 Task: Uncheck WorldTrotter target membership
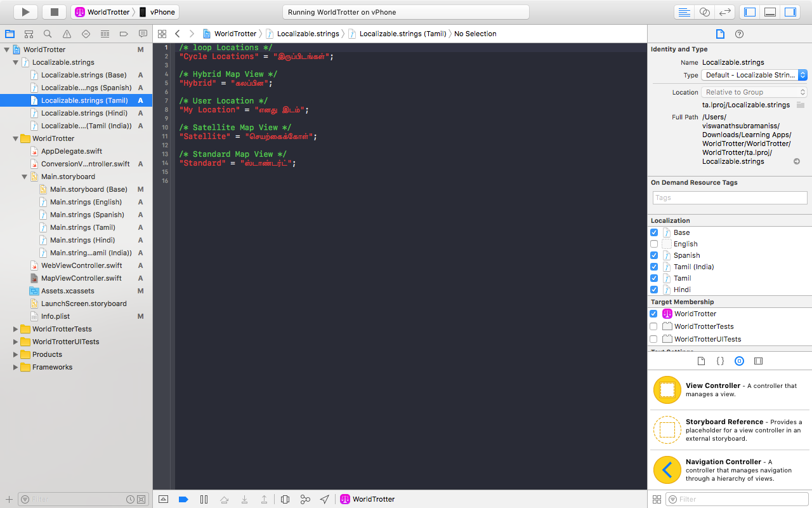654,314
